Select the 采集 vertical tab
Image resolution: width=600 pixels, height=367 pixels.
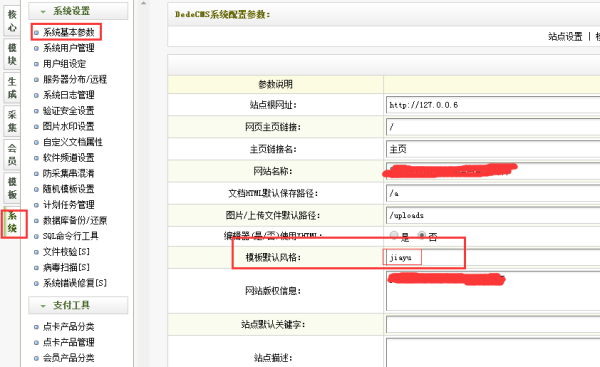point(12,121)
